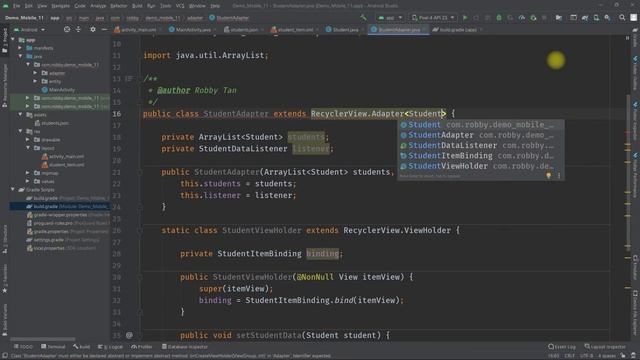This screenshot has height=360, width=640.
Task: Select MainActivity in project tree
Action: (58, 89)
